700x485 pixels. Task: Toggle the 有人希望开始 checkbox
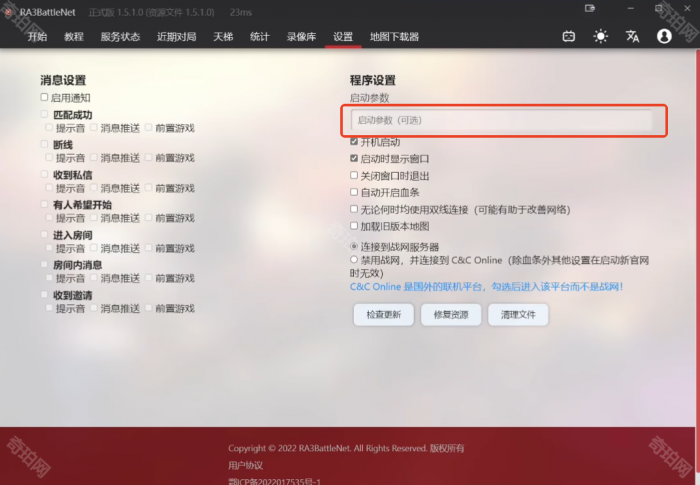(x=44, y=204)
